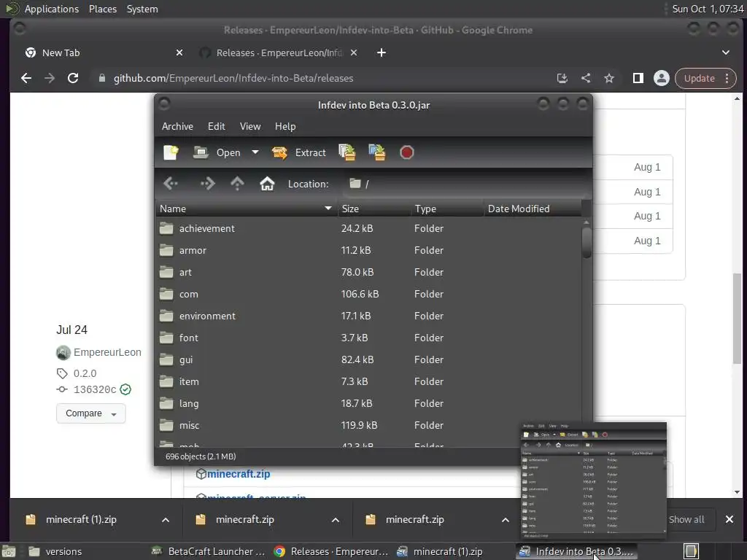Go to archive home location
The image size is (747, 560).
(267, 183)
